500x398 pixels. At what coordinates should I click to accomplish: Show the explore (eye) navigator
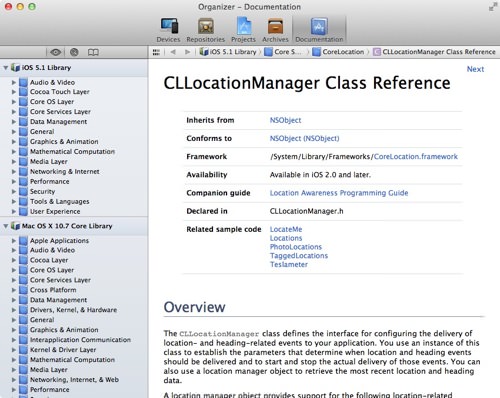tap(56, 52)
